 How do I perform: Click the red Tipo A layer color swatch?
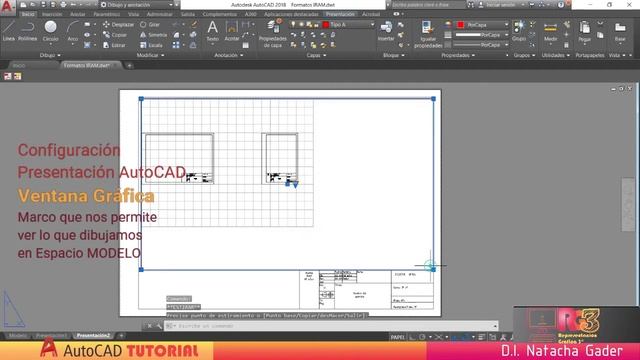tap(326, 24)
